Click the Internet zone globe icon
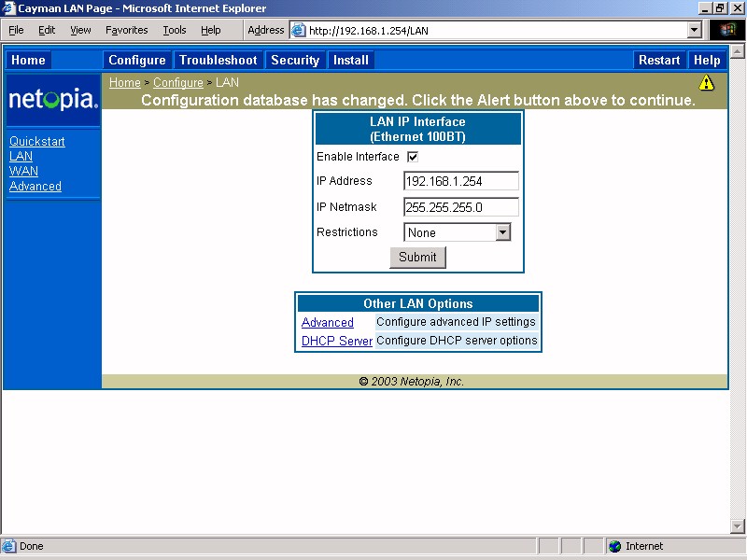 point(615,546)
